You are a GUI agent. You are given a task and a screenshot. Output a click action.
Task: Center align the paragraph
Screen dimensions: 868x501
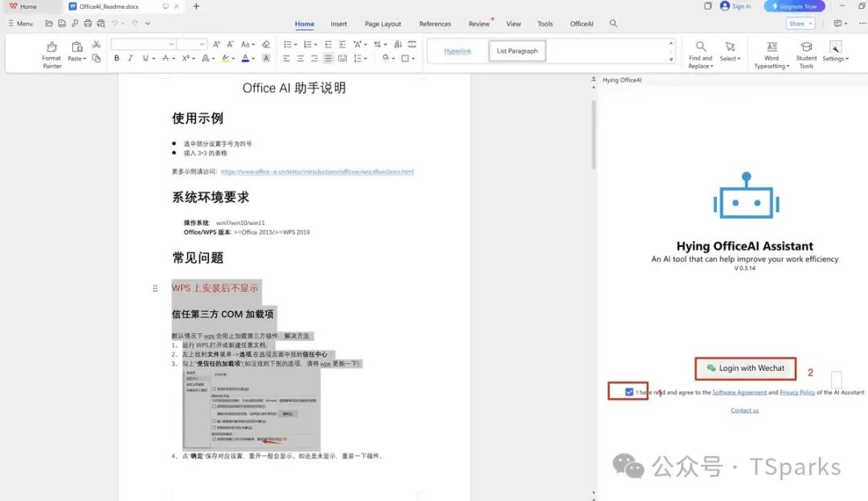click(x=300, y=58)
